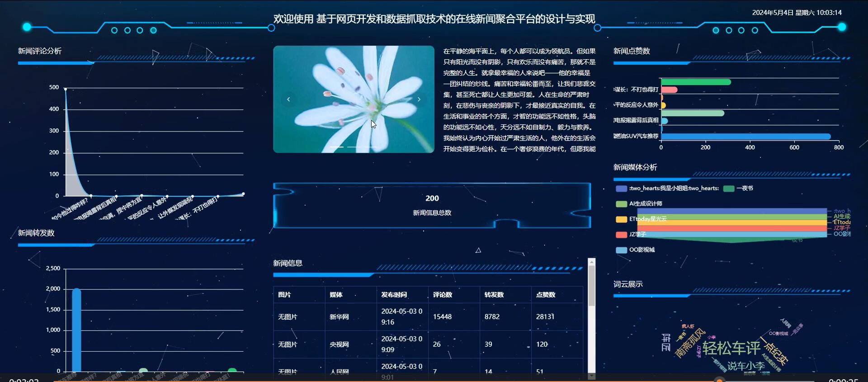The height and width of the screenshot is (382, 868).
Task: Click the red JZ学子 funnel segment
Action: click(x=732, y=228)
